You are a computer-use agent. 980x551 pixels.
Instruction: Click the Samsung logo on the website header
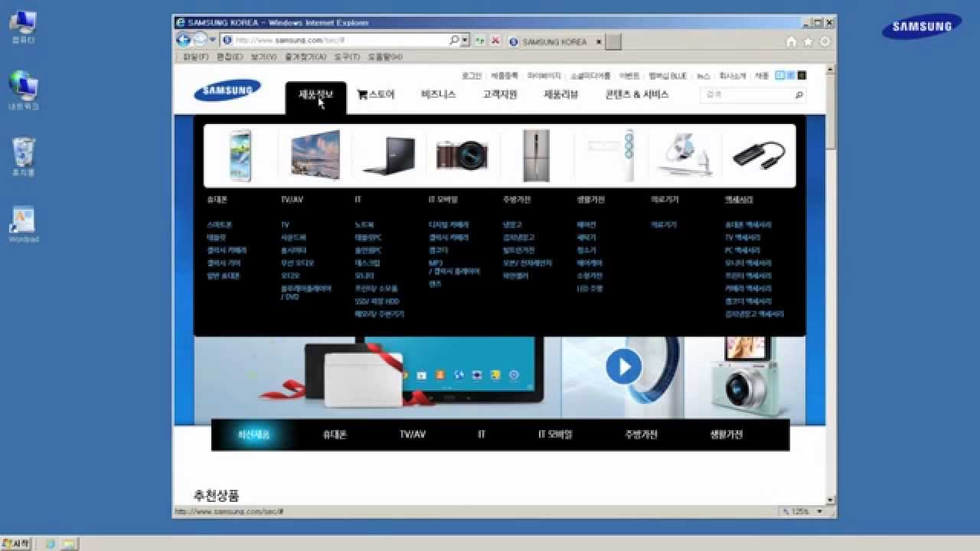tap(227, 90)
